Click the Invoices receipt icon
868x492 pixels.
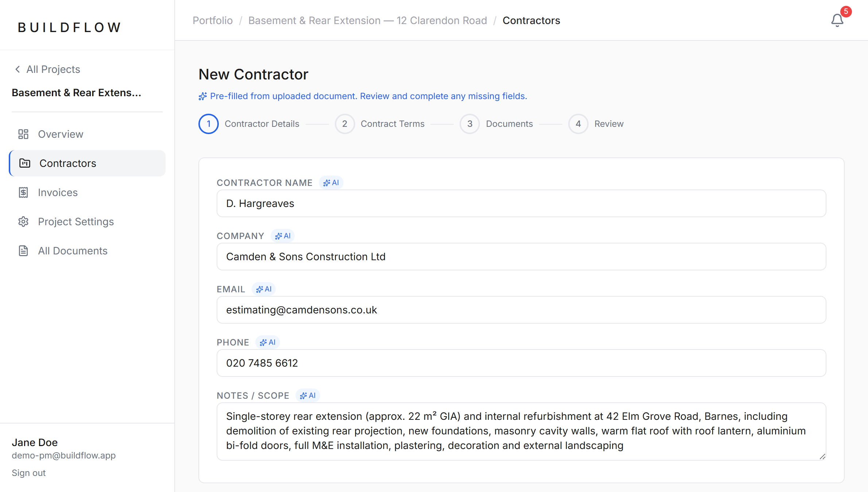pos(23,192)
